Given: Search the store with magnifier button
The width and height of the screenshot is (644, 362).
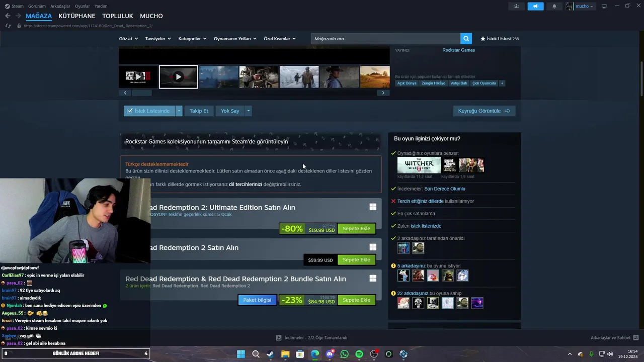Looking at the screenshot, I should click(x=466, y=39).
